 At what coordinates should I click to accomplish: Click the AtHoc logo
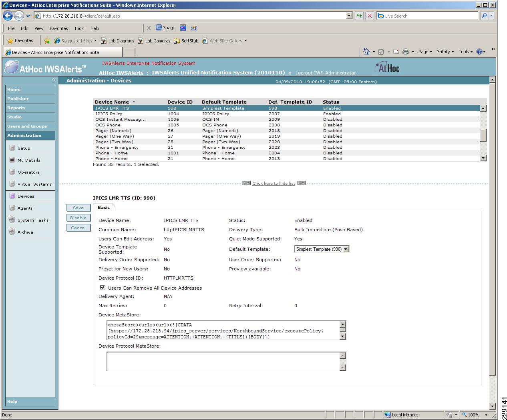(388, 68)
